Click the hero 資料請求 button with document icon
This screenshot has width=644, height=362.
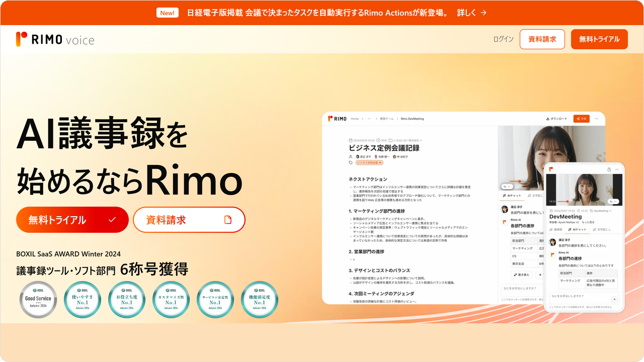(189, 220)
